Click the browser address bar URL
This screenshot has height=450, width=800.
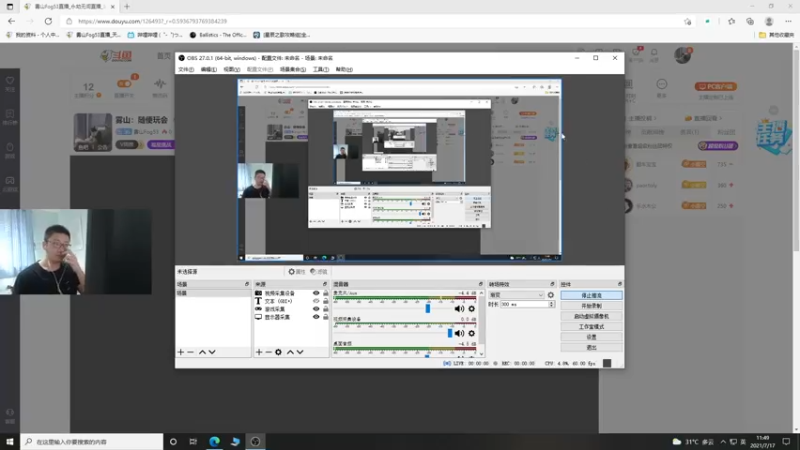[x=153, y=21]
